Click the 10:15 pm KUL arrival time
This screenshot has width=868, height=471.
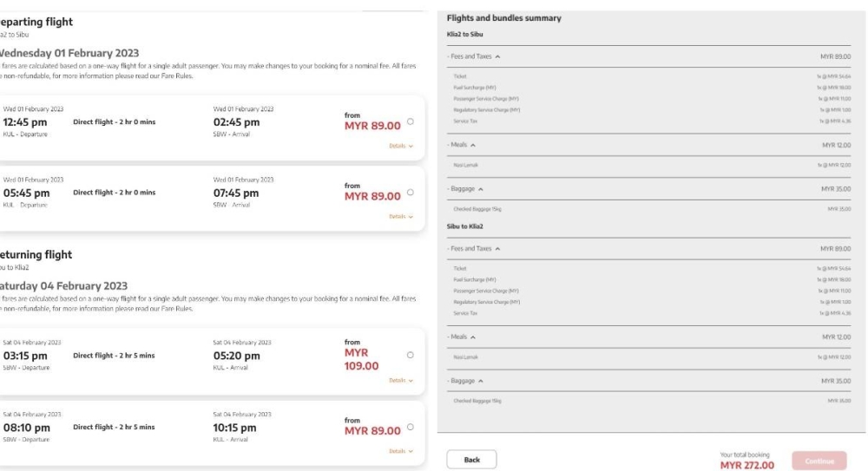click(x=234, y=428)
